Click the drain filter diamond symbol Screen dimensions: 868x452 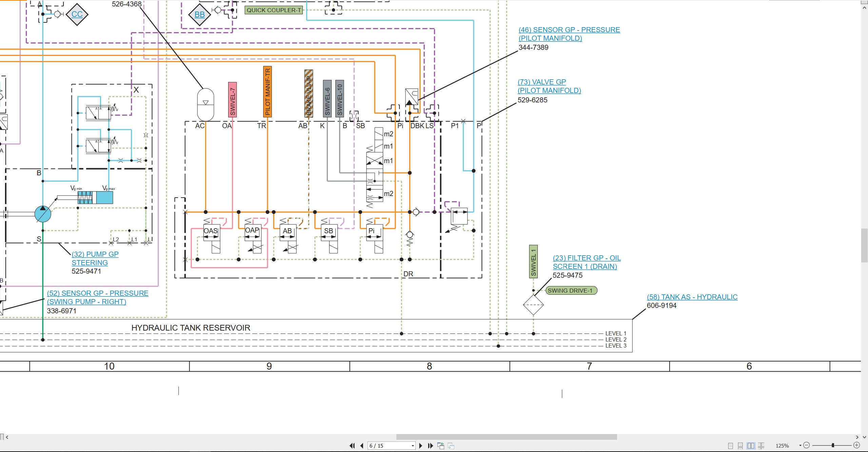pyautogui.click(x=533, y=305)
